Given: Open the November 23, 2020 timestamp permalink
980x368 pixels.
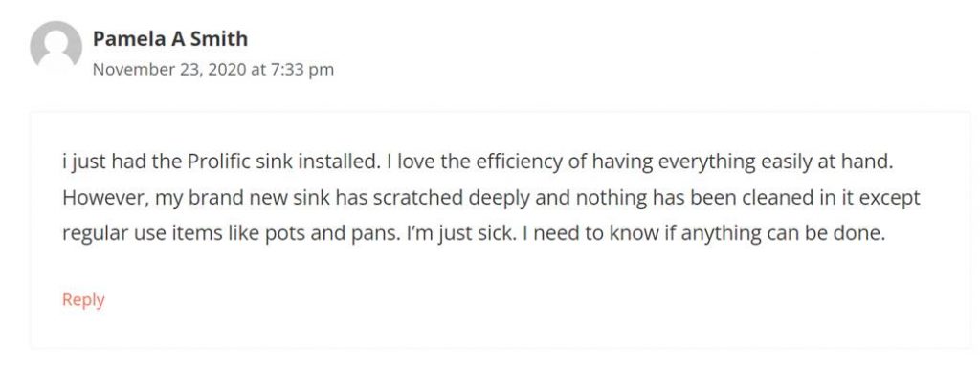Looking at the screenshot, I should point(213,69).
